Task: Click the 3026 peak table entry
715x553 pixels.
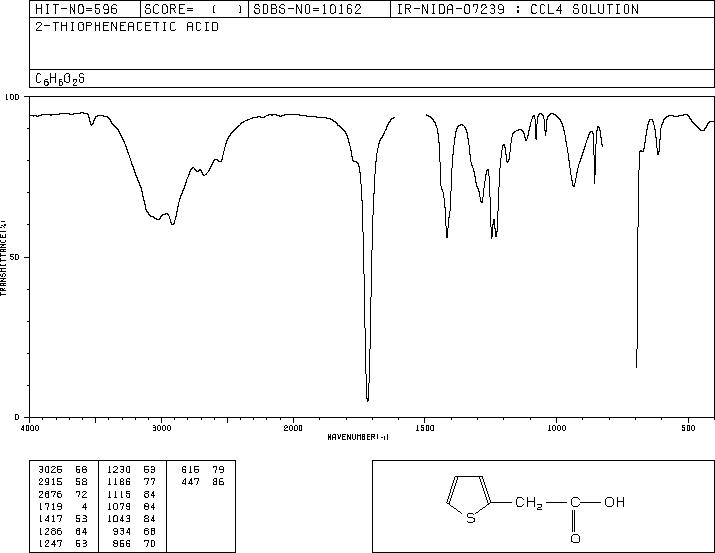Action: [x=50, y=470]
